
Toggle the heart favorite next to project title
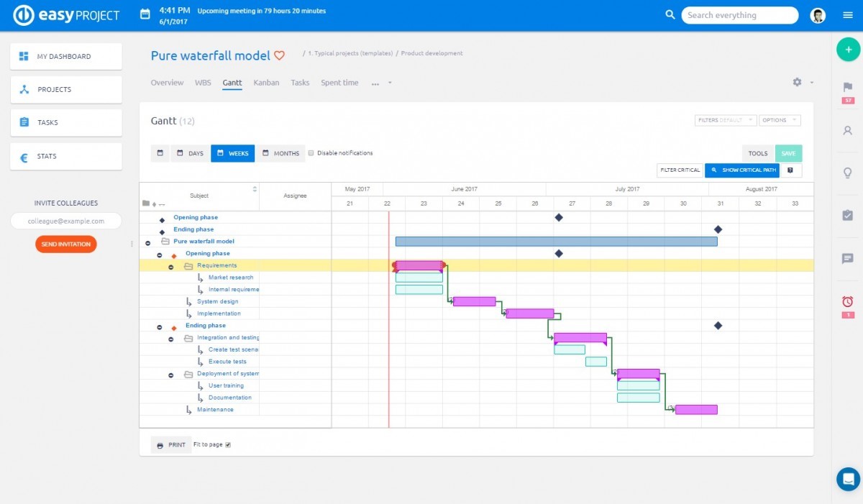[x=280, y=55]
